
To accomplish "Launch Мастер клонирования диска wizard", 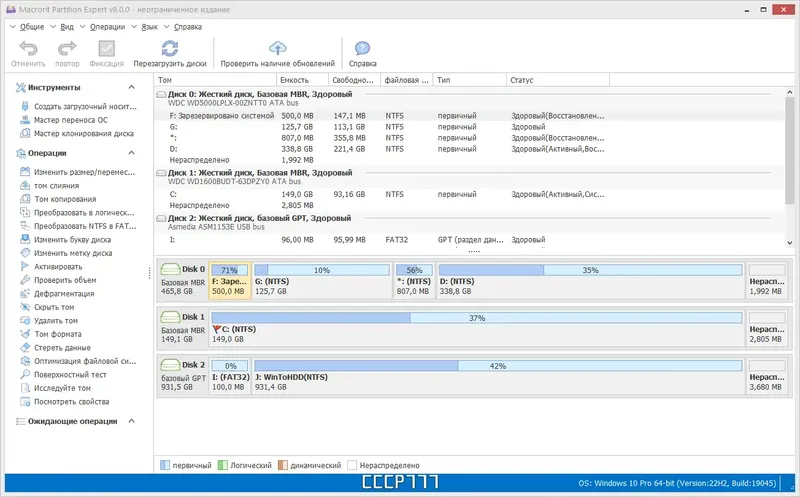I will [77, 134].
